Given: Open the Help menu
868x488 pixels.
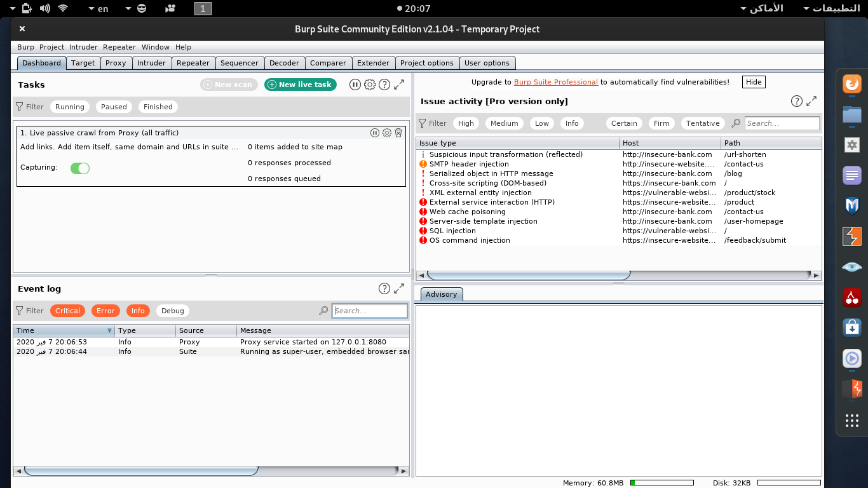Looking at the screenshot, I should [x=183, y=47].
